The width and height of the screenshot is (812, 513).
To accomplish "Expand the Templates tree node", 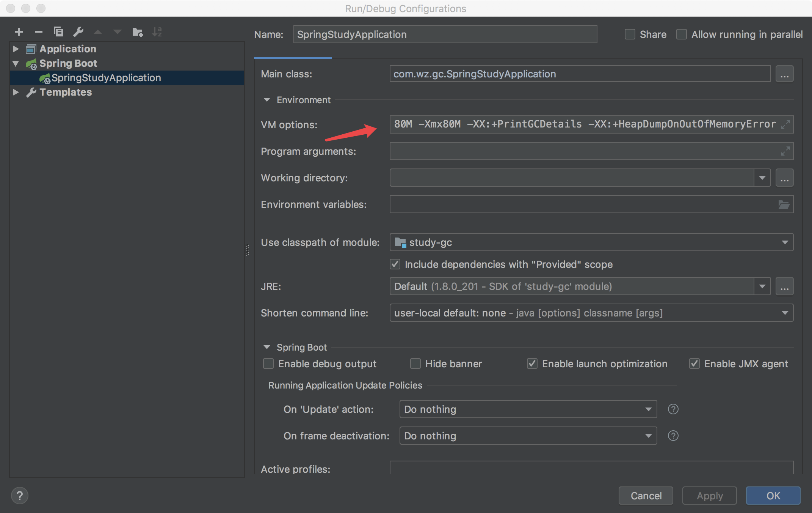I will pos(16,92).
